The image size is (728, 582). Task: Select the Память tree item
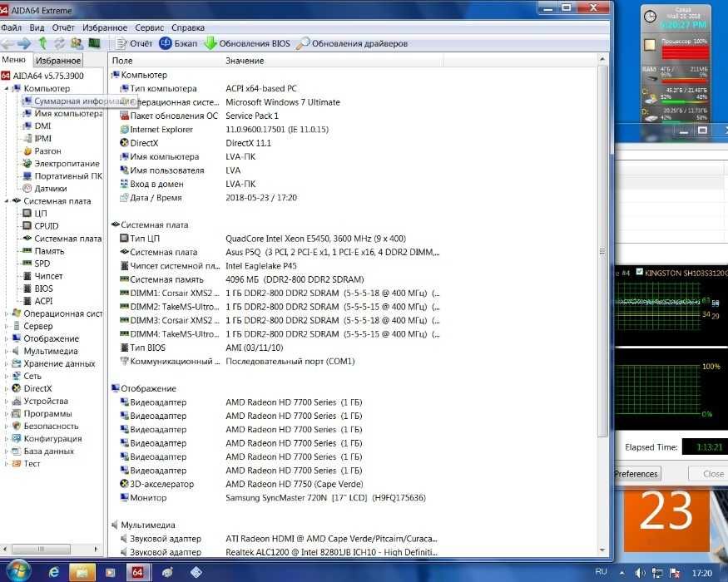pos(44,252)
